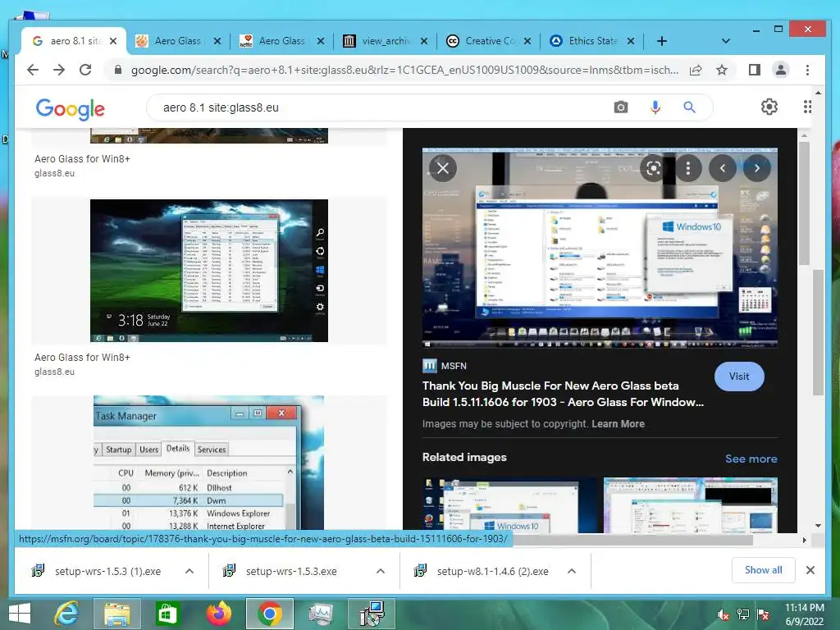
Task: Click the Visit button
Action: pos(739,376)
